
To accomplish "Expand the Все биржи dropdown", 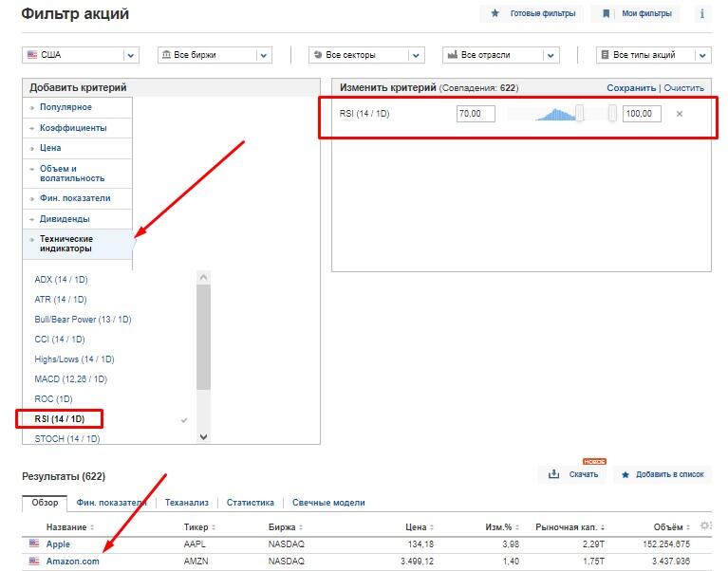I will 215,55.
